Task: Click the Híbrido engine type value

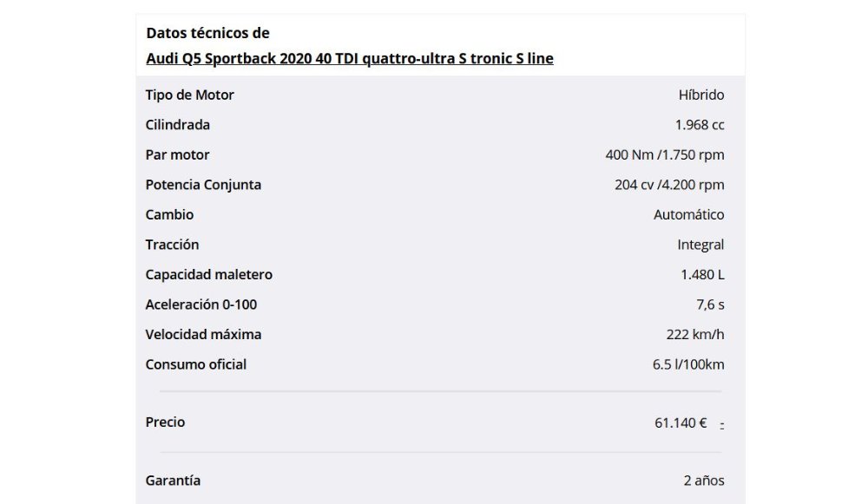Action: tap(700, 95)
